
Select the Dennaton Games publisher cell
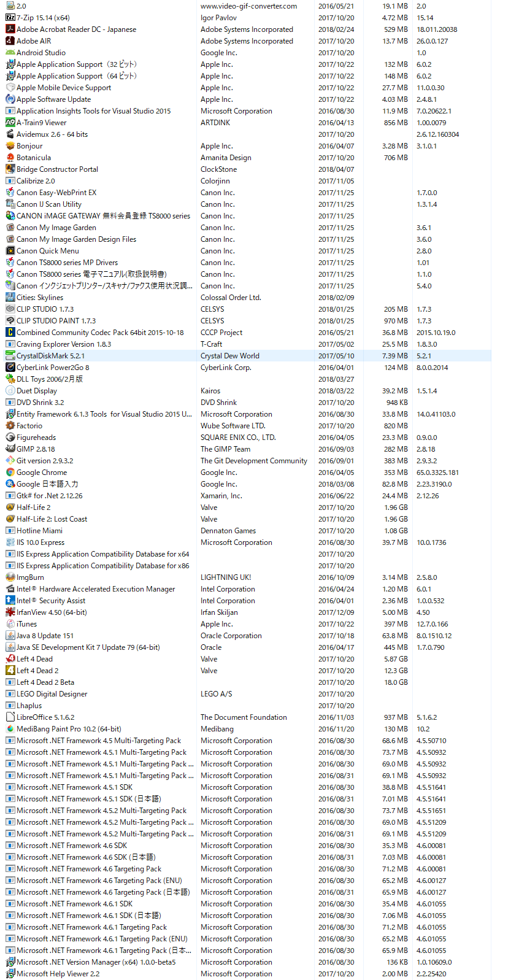coord(228,531)
